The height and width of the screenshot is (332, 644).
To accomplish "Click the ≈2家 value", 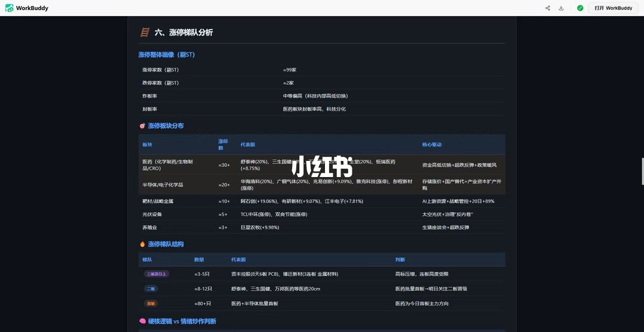I will (289, 83).
